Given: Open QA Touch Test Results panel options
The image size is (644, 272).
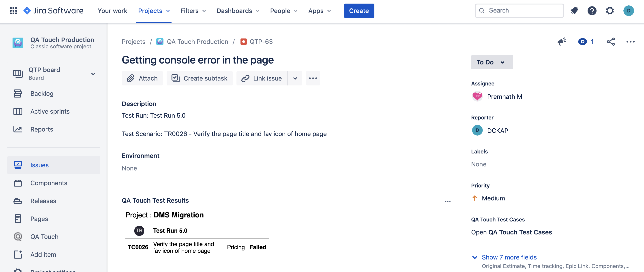Looking at the screenshot, I should pyautogui.click(x=447, y=201).
